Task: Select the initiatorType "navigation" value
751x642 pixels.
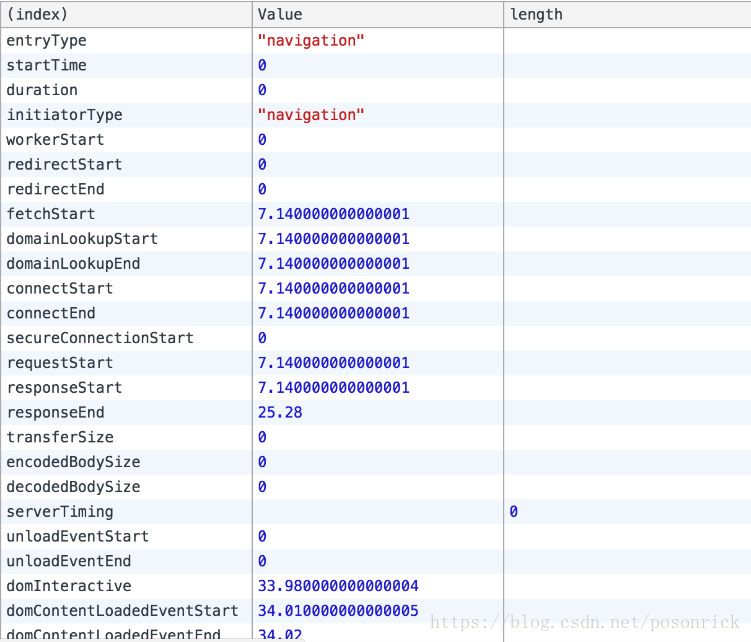Action: coord(311,115)
